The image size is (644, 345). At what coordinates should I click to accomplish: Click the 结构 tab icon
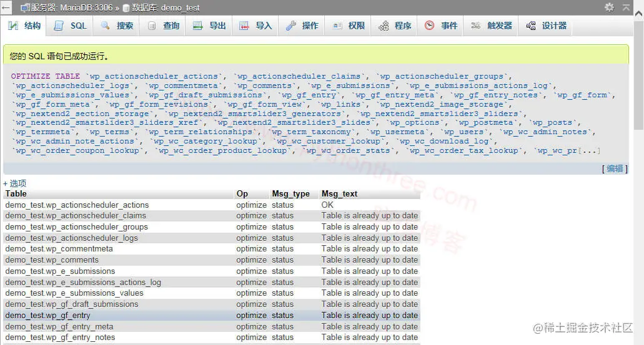(x=13, y=26)
